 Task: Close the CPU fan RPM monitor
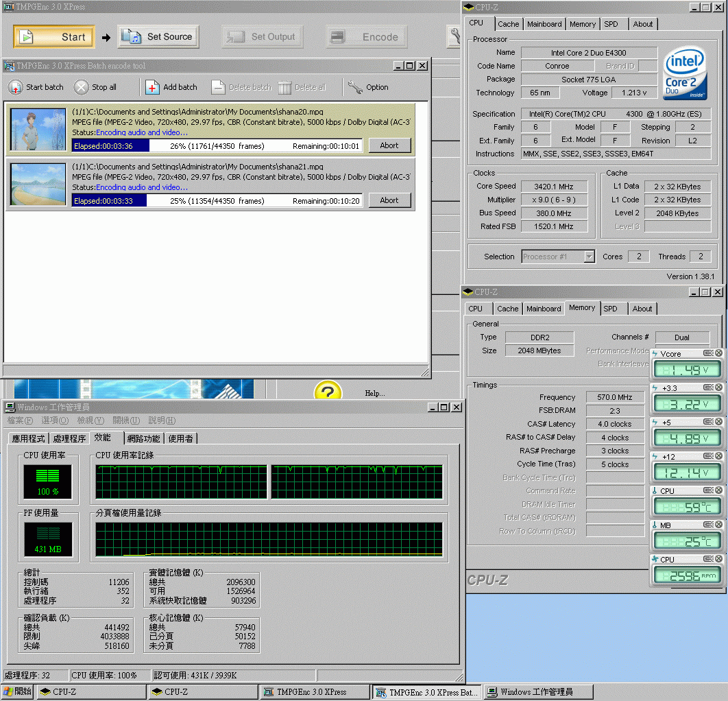718,559
